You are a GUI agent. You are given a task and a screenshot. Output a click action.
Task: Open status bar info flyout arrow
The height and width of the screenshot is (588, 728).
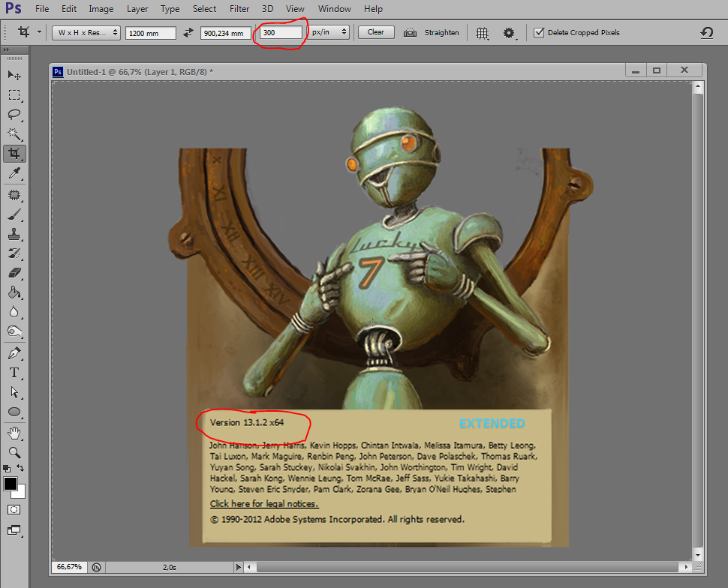[238, 567]
